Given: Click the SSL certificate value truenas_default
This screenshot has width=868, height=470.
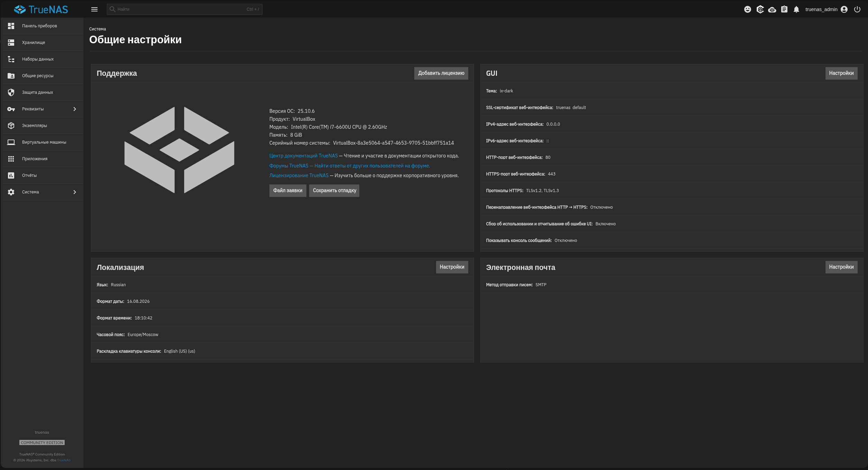Looking at the screenshot, I should [x=571, y=108].
